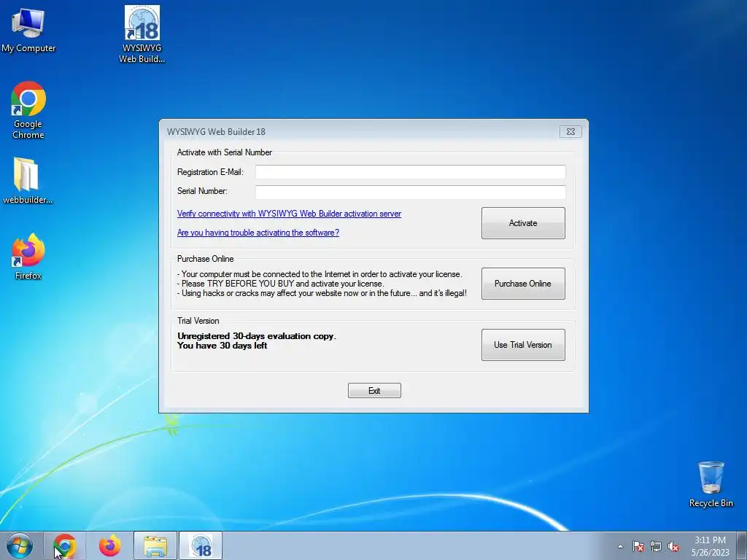The image size is (747, 560).
Task: Click the Exit button
Action: 374,391
